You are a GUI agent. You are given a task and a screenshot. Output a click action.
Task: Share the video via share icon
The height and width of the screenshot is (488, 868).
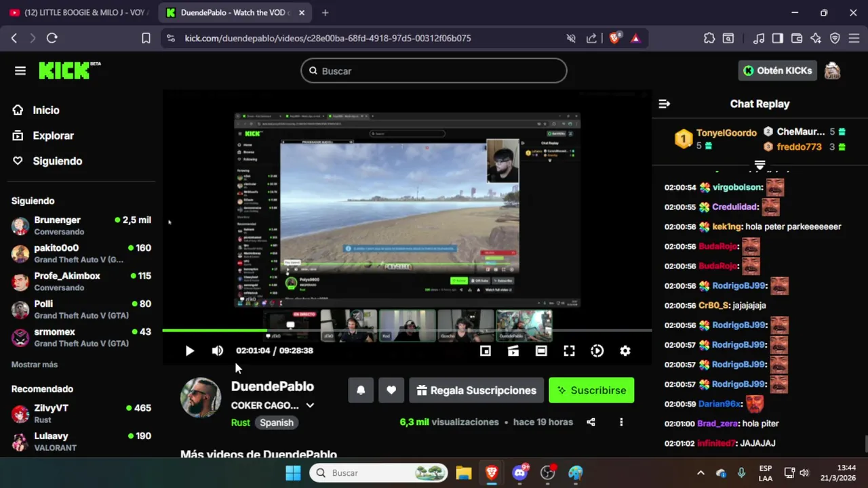591,422
